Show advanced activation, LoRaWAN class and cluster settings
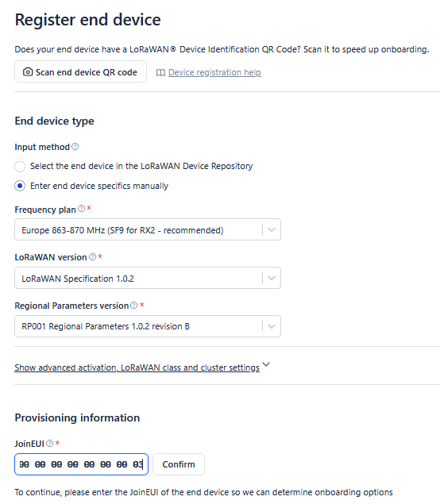 tap(137, 367)
